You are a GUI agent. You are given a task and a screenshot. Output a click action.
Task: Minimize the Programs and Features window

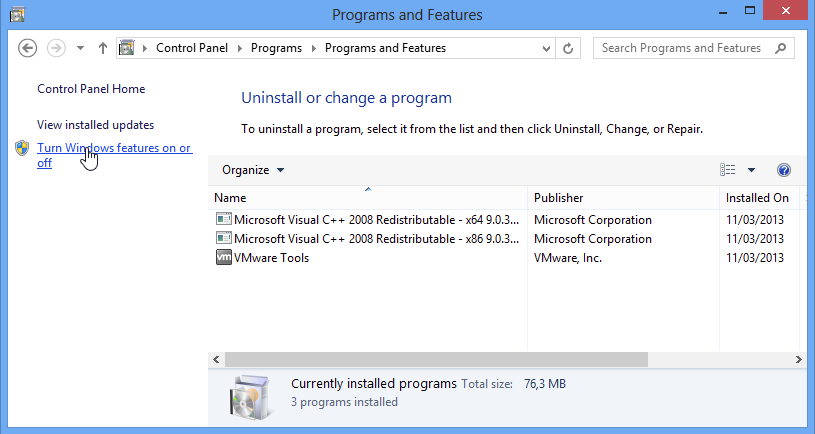tap(723, 11)
